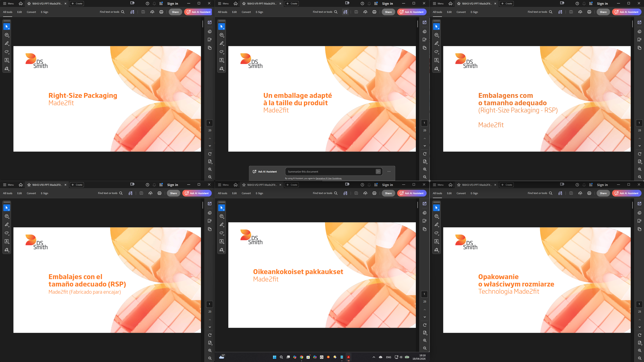Open bookmarks panel in Portuguese Embalagens window
Viewport: 644px width, 362px height.
[639, 39]
